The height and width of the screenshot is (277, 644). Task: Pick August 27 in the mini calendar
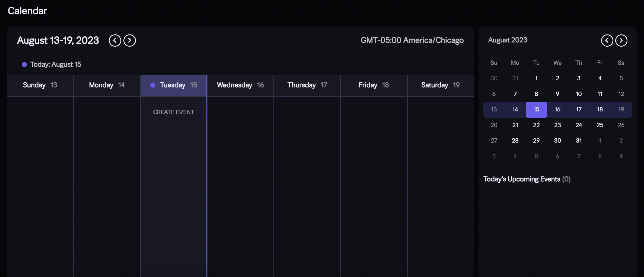(494, 141)
